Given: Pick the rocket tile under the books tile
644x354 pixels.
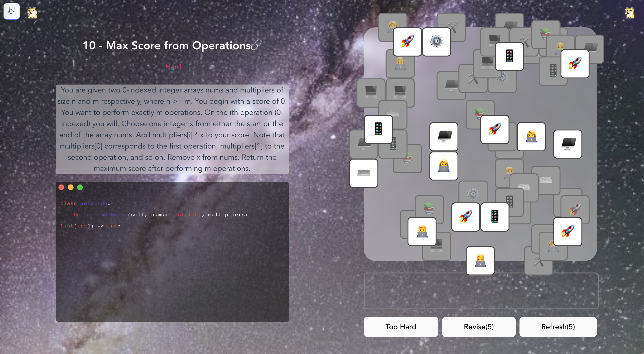Looking at the screenshot, I should click(x=495, y=129).
